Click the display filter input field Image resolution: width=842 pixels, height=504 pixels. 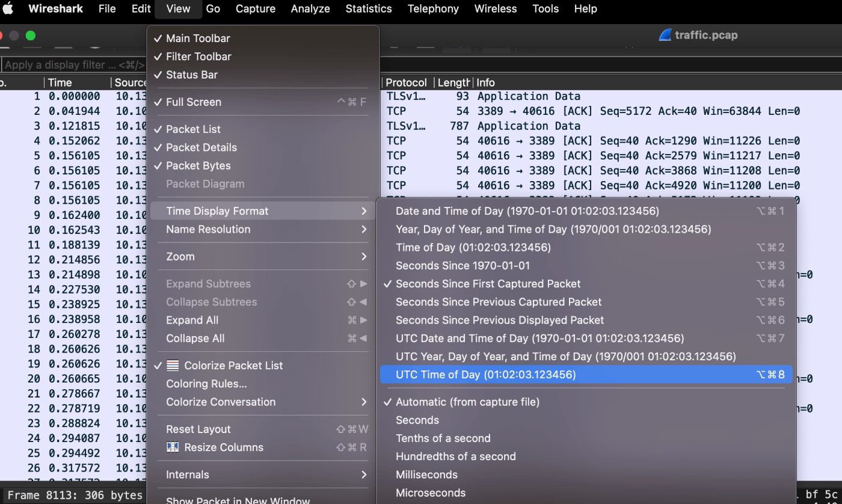[x=74, y=65]
